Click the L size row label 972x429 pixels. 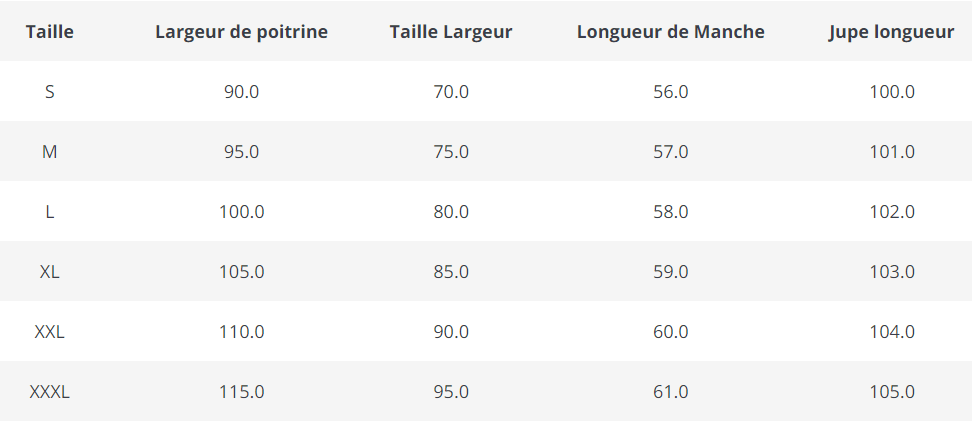[49, 212]
